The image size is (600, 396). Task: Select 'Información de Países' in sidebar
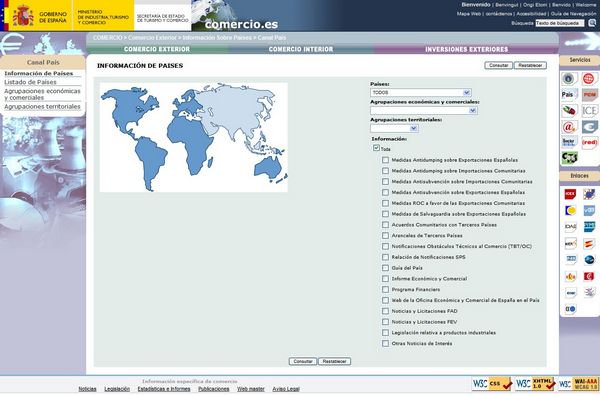click(x=39, y=73)
